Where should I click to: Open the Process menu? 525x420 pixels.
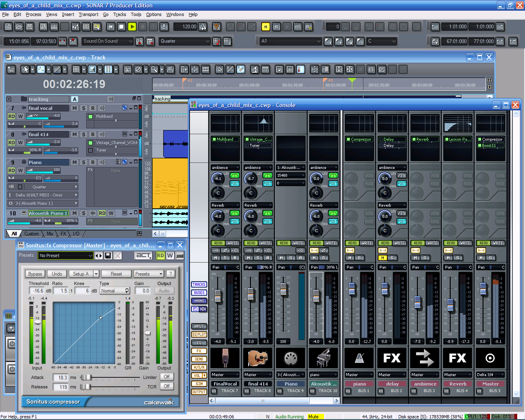pos(33,14)
